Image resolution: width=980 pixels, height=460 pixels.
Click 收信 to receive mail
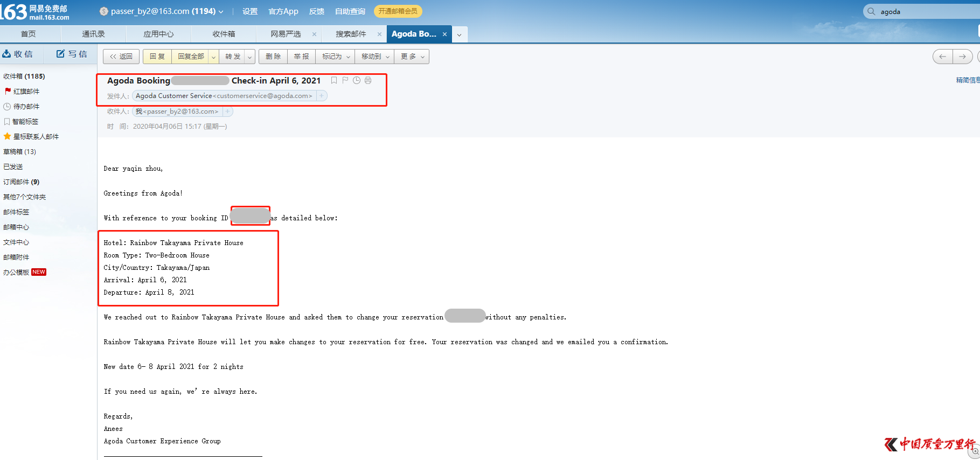click(18, 54)
